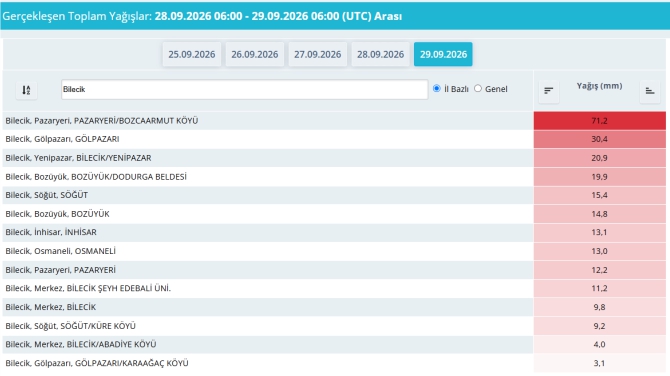Click the 13,0 rainfall value cell
Viewport: 670px width, 376px height.
(x=599, y=251)
